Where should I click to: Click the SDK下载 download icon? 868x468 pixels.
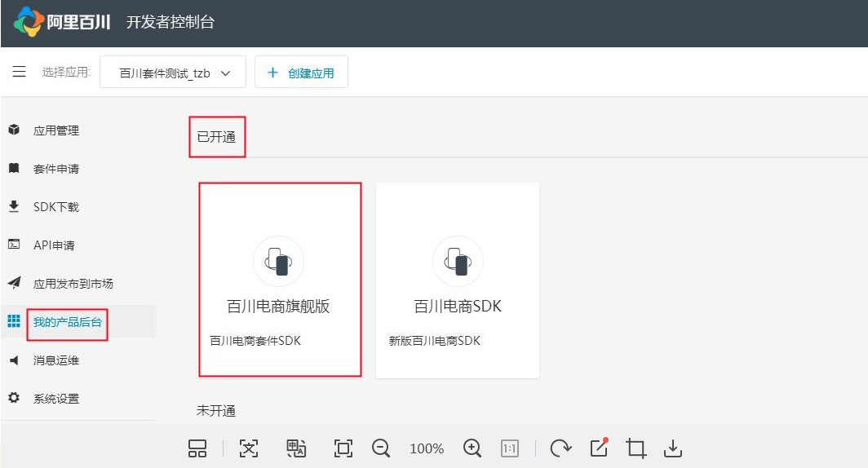tap(14, 206)
